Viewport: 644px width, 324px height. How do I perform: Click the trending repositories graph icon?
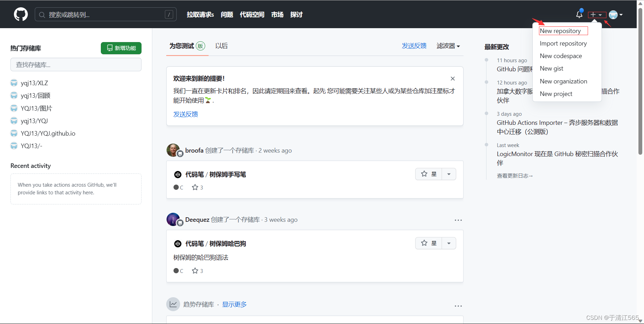pyautogui.click(x=173, y=304)
